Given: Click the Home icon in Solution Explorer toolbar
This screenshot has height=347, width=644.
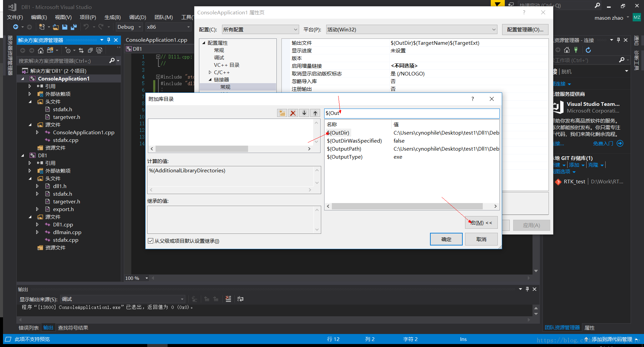Looking at the screenshot, I should (40, 50).
